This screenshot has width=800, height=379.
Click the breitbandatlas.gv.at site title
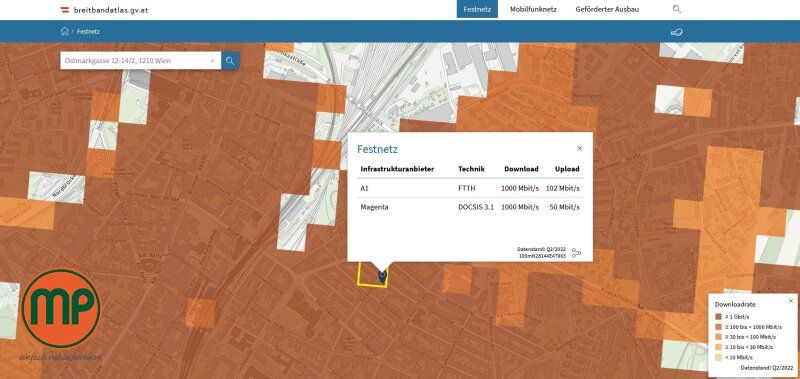point(111,10)
